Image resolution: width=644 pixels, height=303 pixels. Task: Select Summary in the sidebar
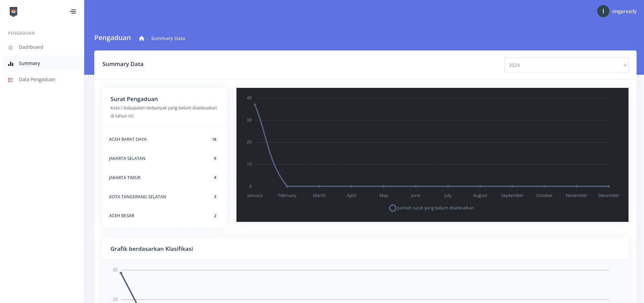tap(42, 63)
